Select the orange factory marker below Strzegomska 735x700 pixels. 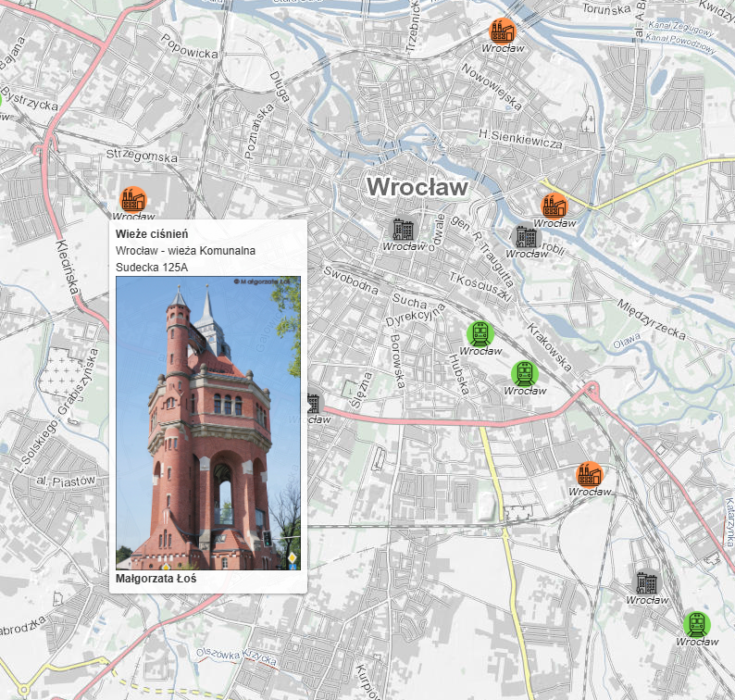(133, 200)
